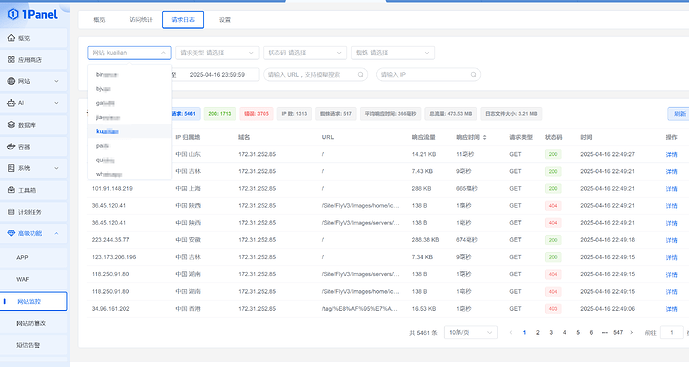Open details link for first log row

click(671, 154)
